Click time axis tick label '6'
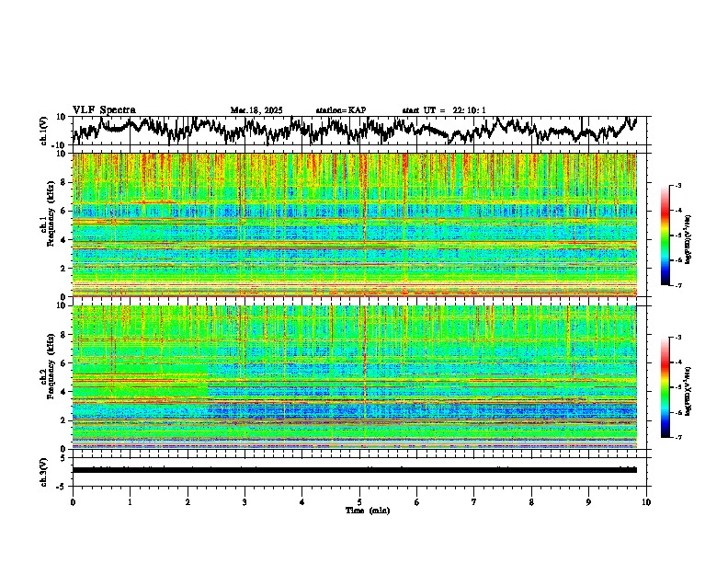 coord(417,502)
